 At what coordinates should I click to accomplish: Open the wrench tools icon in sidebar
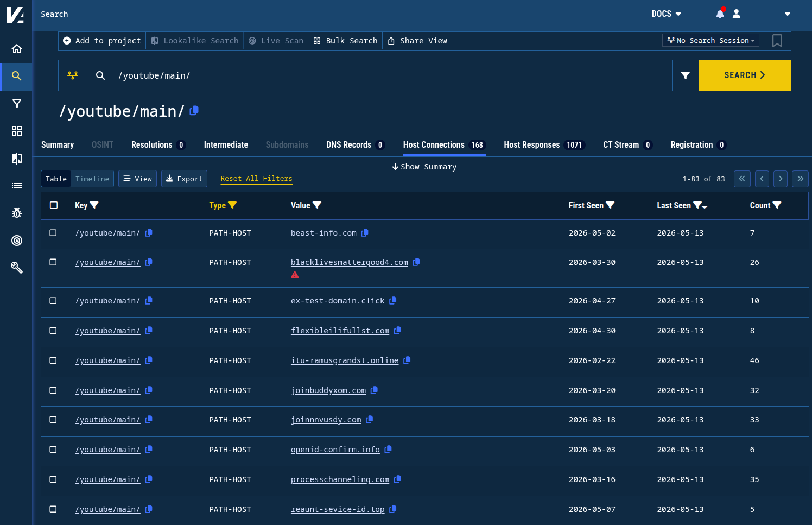(17, 268)
